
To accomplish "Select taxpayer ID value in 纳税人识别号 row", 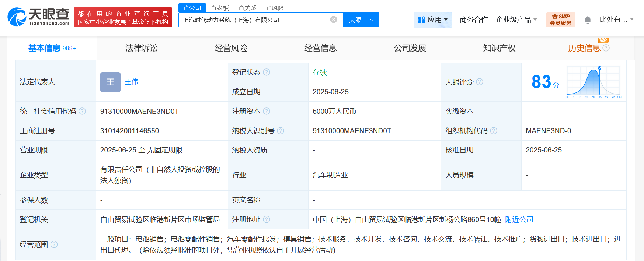I will point(352,131).
